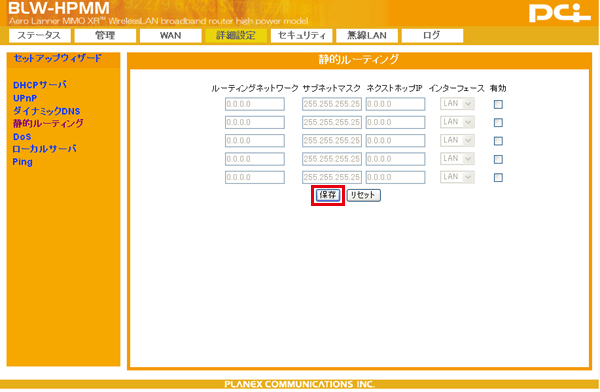600x392 pixels.
Task: Open the WAN tab
Action: click(x=171, y=36)
